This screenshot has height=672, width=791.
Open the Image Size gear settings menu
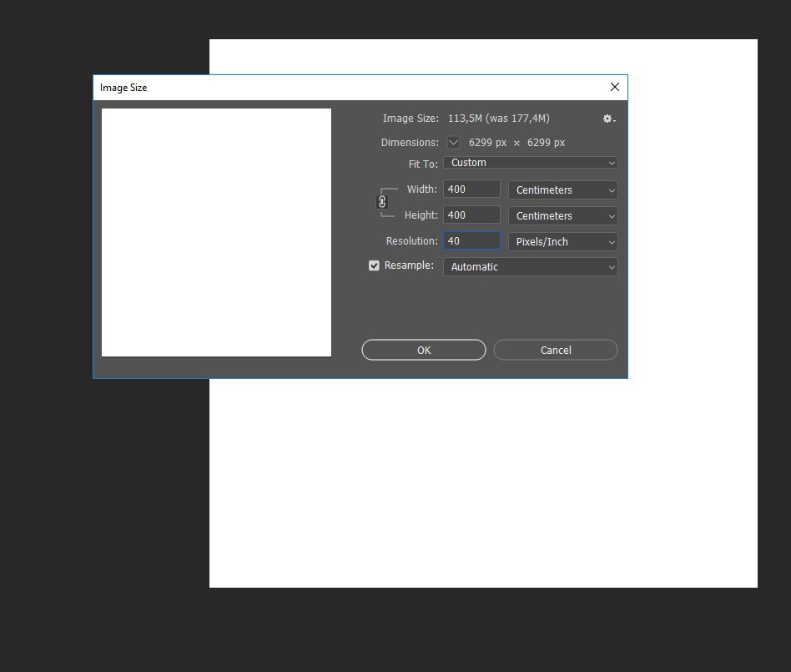[x=609, y=119]
